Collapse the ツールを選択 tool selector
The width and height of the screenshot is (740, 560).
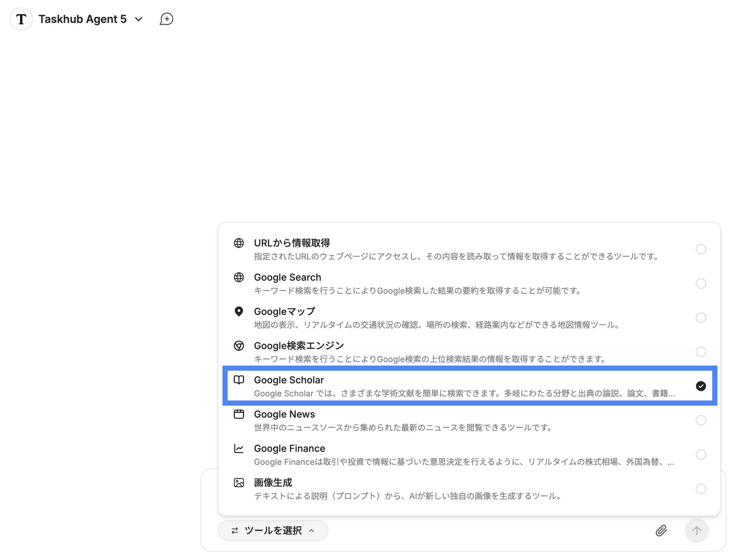pos(273,531)
